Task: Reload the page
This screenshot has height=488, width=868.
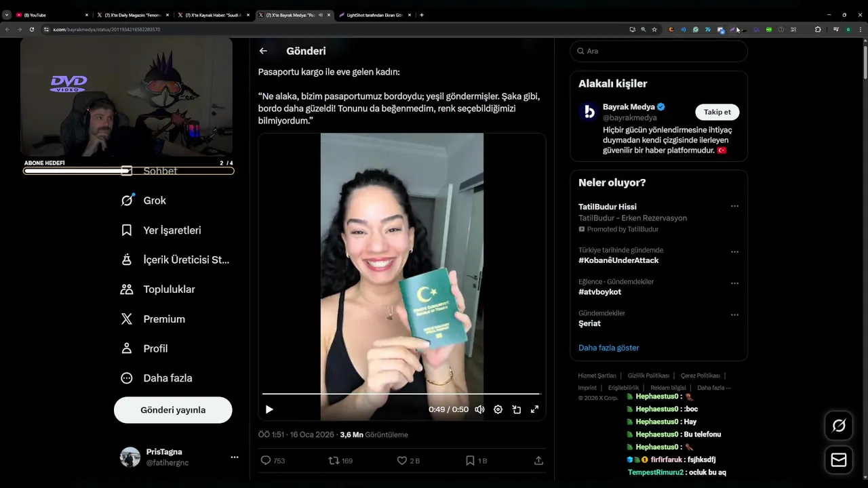Action: pyautogui.click(x=31, y=29)
